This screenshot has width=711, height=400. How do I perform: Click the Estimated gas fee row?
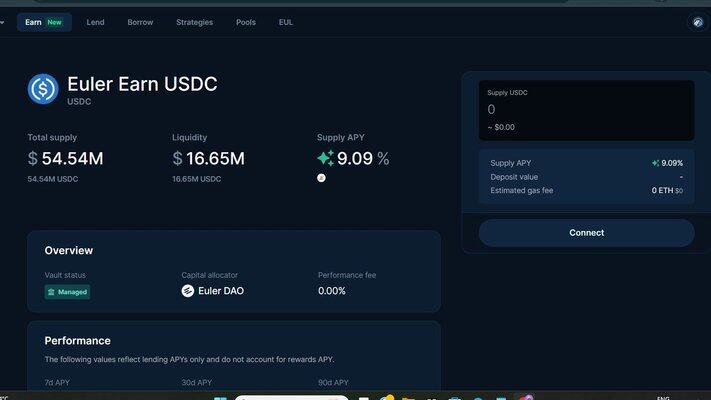click(586, 190)
